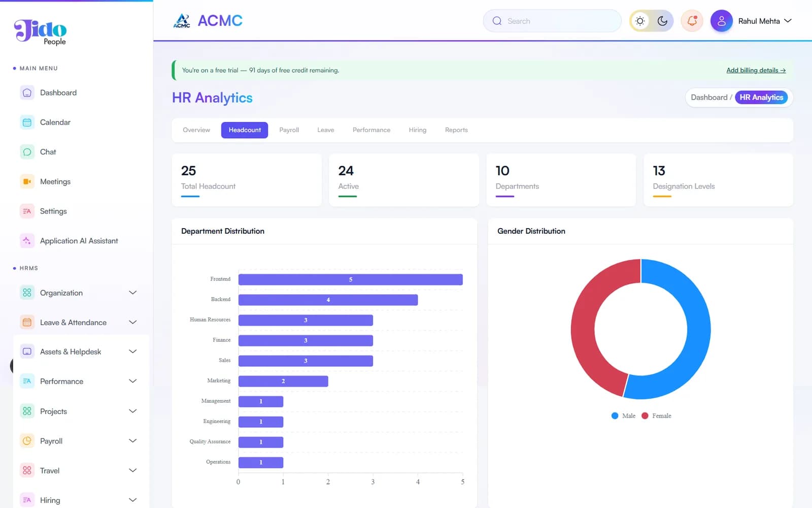Image resolution: width=812 pixels, height=508 pixels.
Task: Focus the Search input field
Action: click(x=552, y=21)
